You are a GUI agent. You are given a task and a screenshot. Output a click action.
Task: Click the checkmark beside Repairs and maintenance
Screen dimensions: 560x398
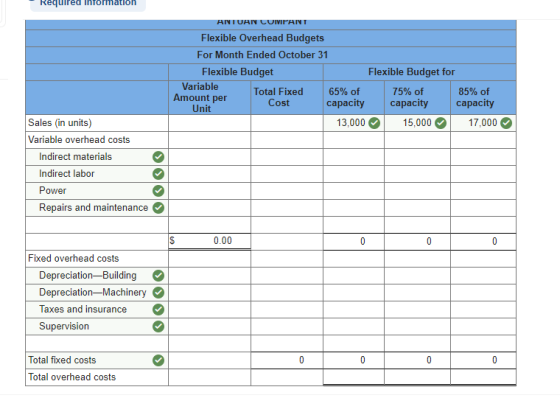159,208
